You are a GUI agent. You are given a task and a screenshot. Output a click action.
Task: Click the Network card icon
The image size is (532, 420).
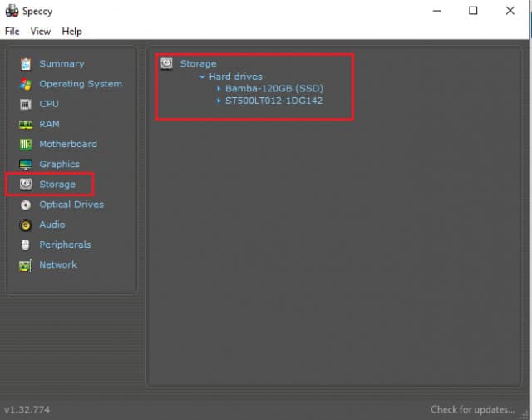pos(25,265)
